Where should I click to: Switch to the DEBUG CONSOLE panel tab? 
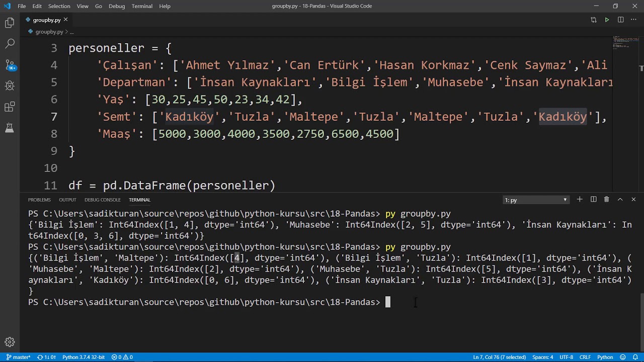(103, 200)
